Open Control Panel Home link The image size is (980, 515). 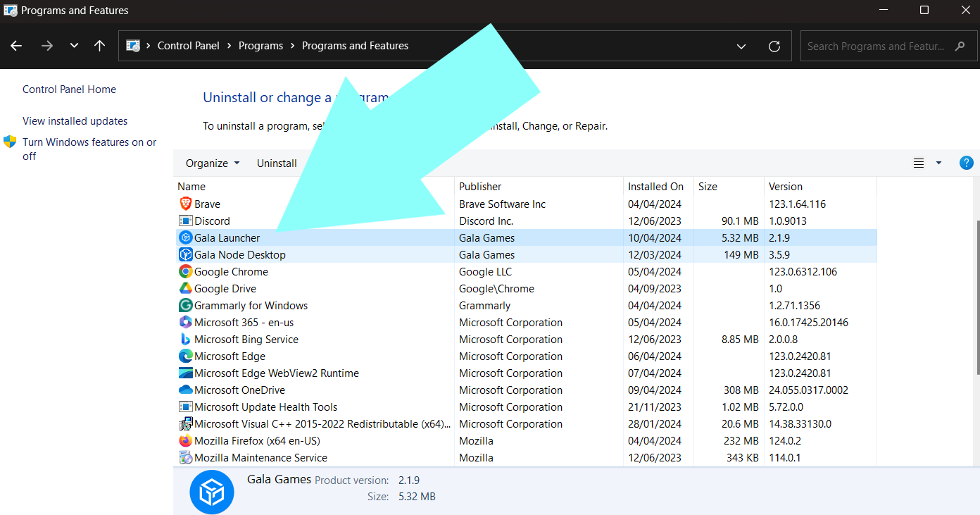69,89
